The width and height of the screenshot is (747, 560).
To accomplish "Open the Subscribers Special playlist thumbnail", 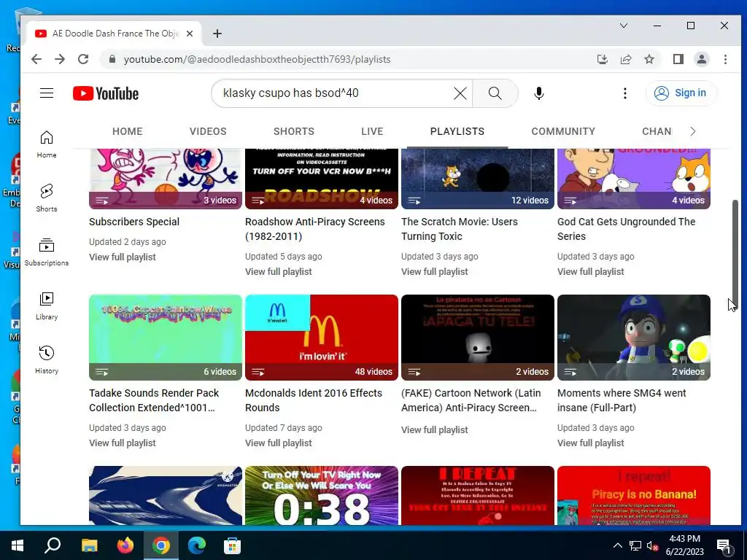I will click(x=166, y=179).
